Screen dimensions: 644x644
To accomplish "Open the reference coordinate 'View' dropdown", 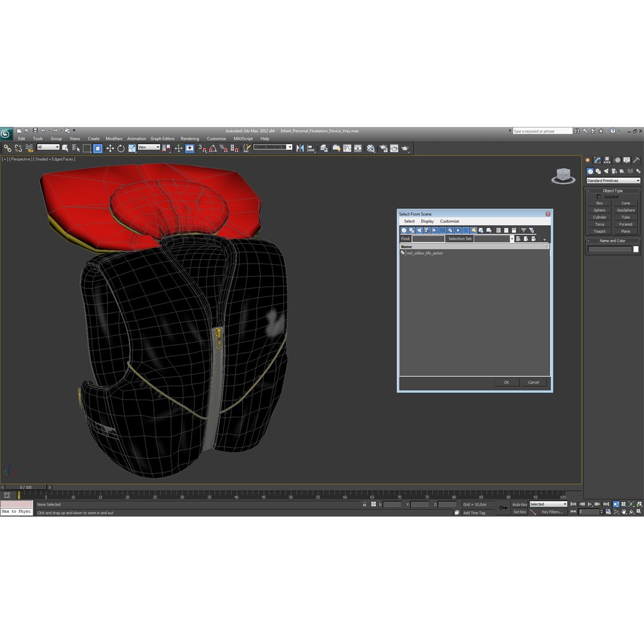I will (148, 147).
